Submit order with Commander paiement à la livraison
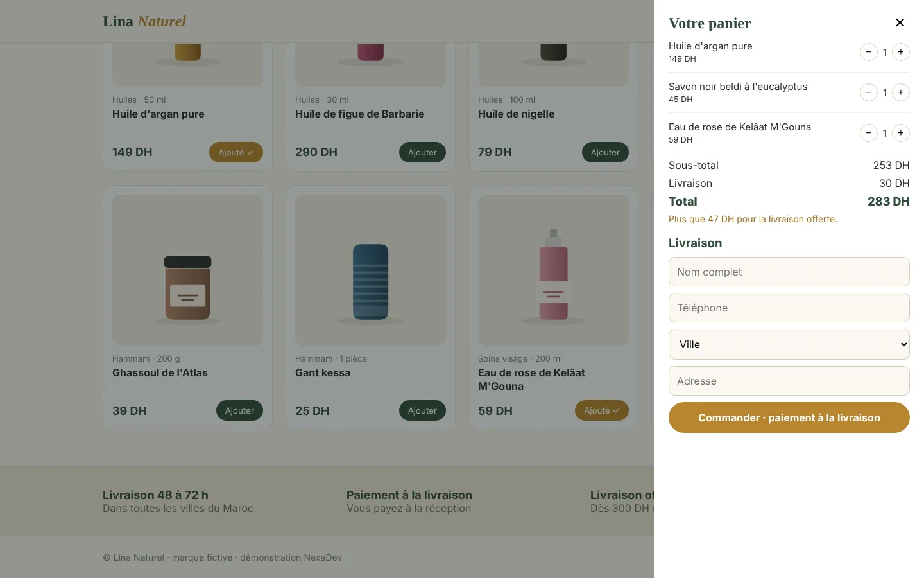 tap(789, 417)
